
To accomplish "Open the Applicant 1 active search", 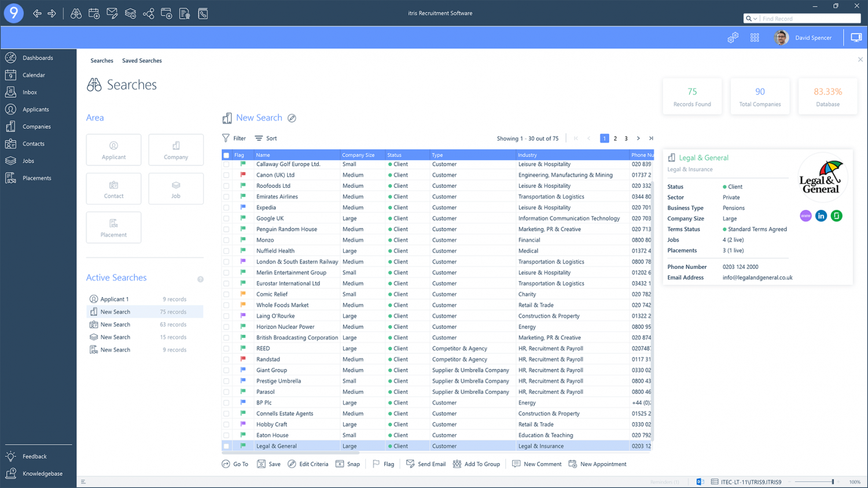I will (145, 299).
